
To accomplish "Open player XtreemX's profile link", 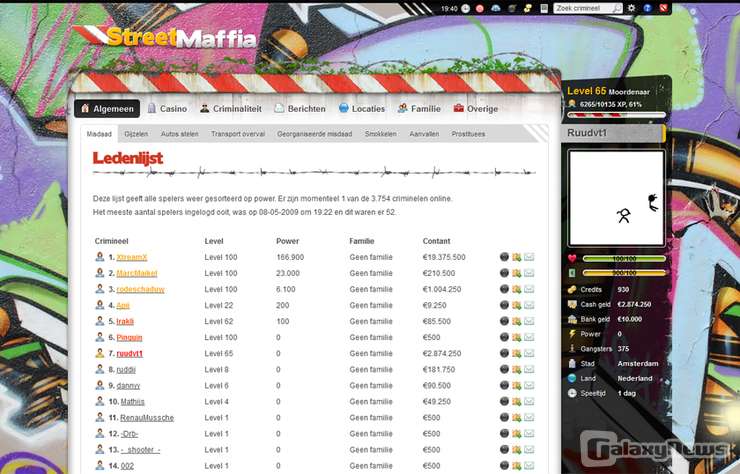I will click(x=132, y=257).
